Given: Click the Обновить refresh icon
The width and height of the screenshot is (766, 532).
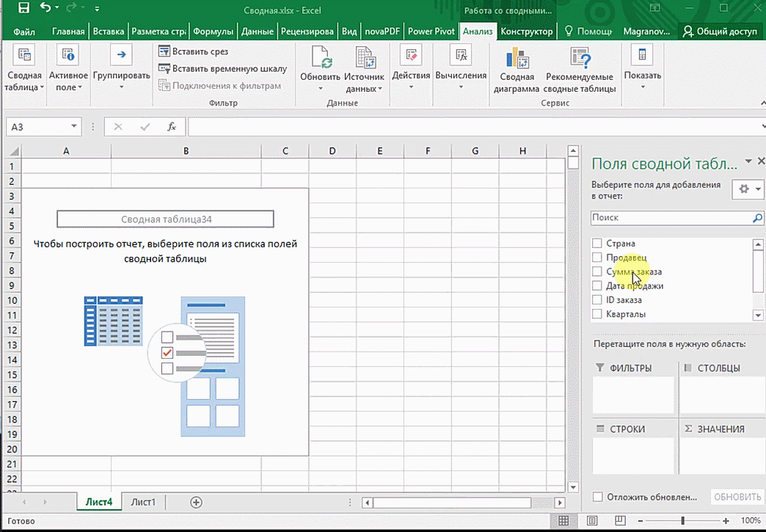Looking at the screenshot, I should coord(321,58).
